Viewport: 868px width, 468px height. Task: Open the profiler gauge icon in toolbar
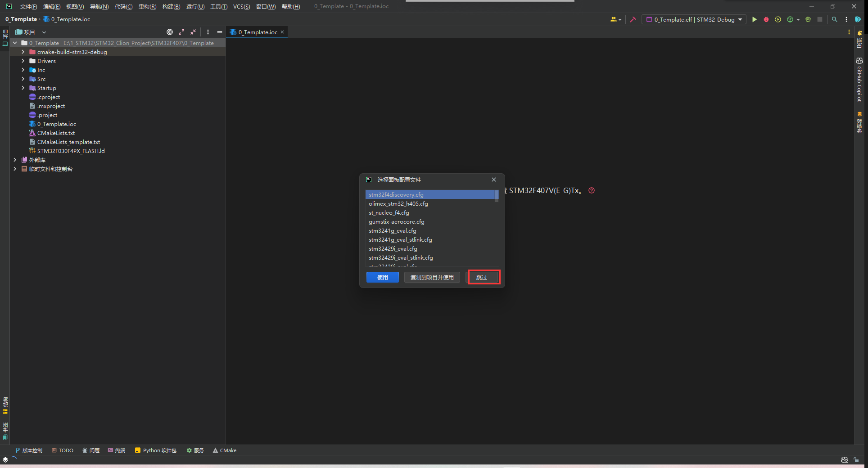coord(791,19)
